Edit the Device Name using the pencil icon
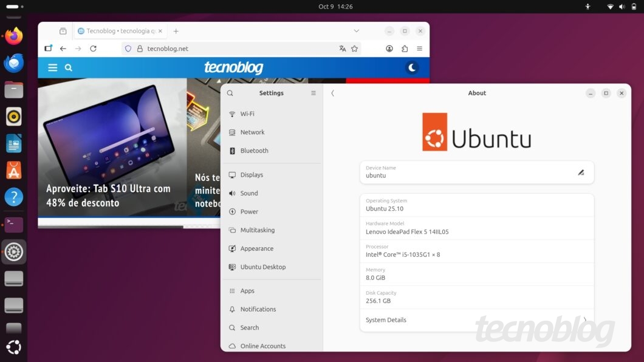 click(581, 172)
